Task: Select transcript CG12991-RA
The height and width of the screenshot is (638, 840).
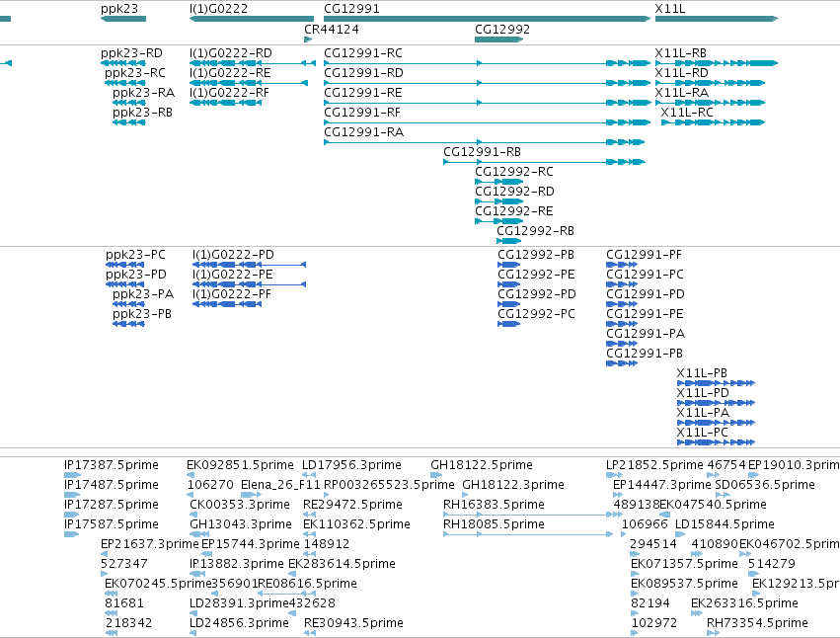Action: pos(485,142)
